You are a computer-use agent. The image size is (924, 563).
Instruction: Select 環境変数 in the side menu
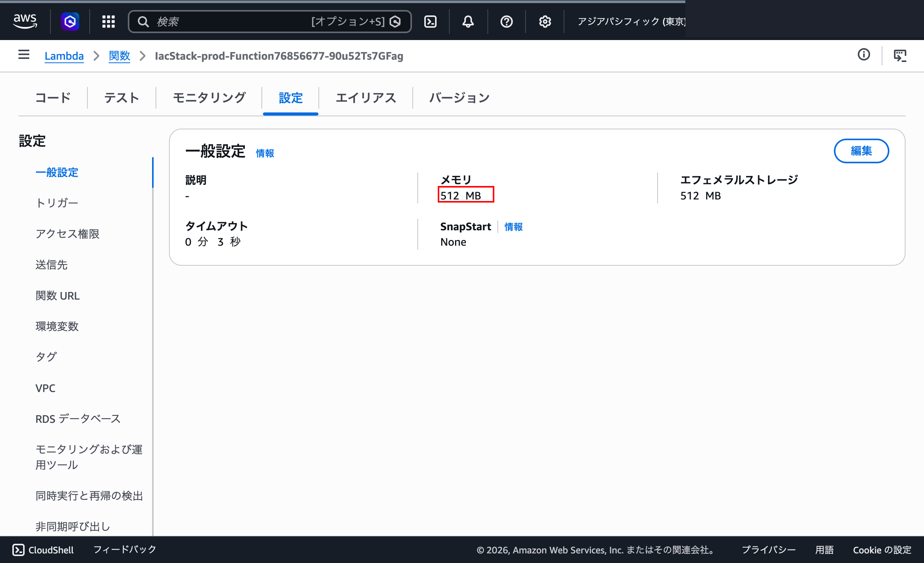(x=57, y=326)
